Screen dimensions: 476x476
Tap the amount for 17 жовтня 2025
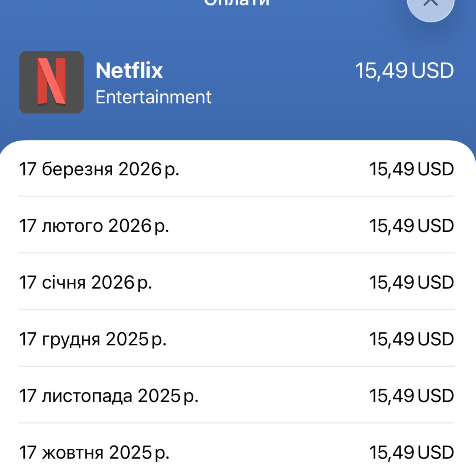click(x=411, y=453)
